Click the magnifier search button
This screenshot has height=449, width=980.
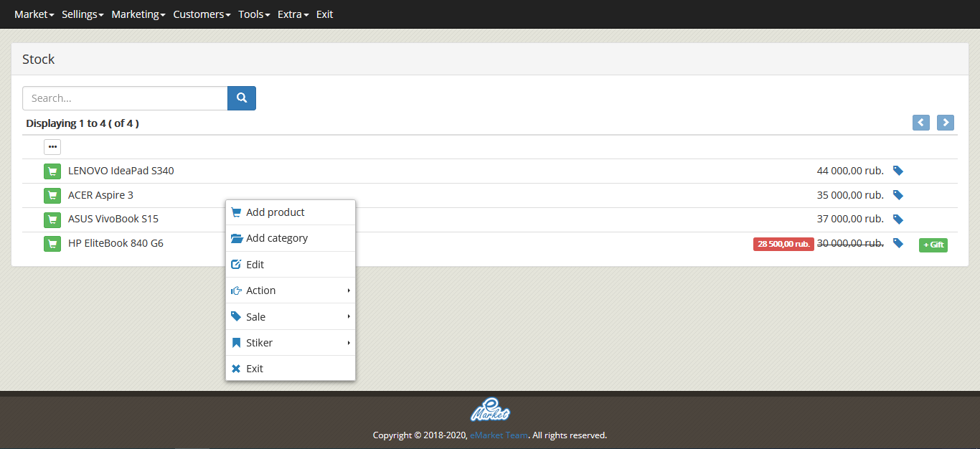[x=242, y=98]
